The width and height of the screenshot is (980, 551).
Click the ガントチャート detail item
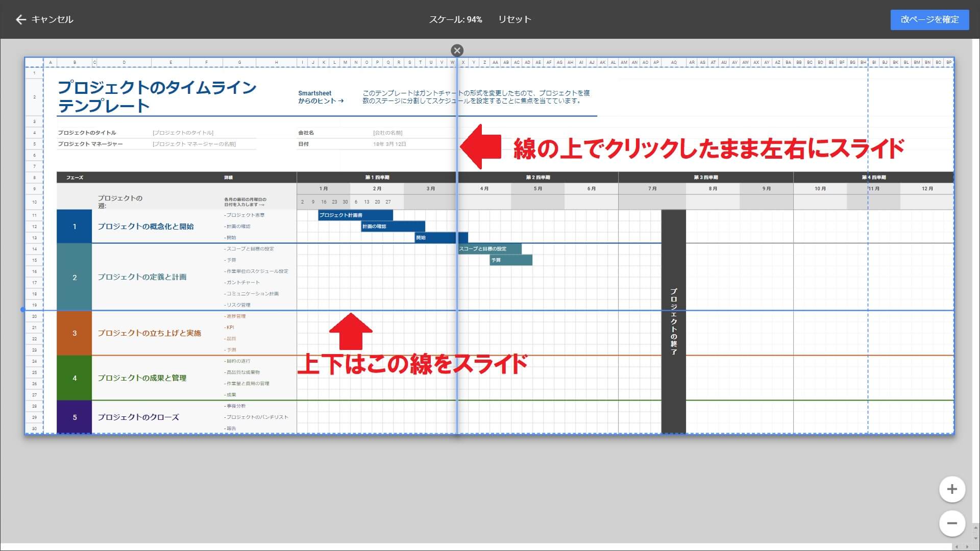point(242,283)
